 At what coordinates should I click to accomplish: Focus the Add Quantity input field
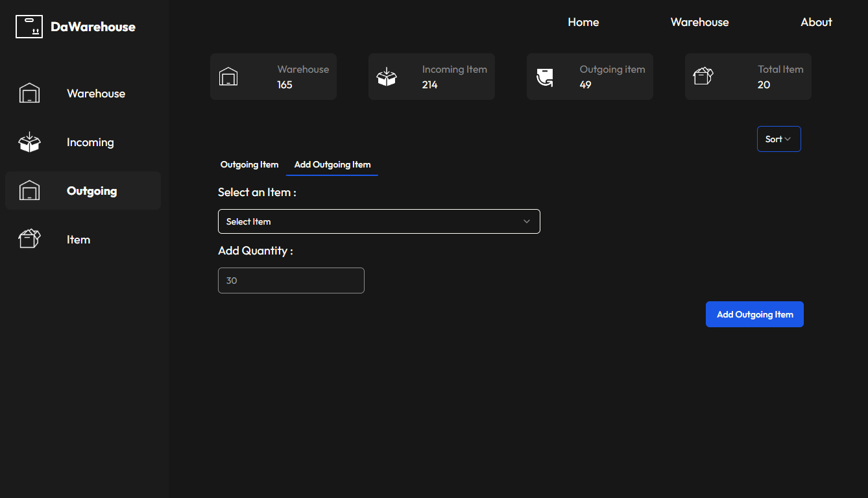pyautogui.click(x=291, y=280)
